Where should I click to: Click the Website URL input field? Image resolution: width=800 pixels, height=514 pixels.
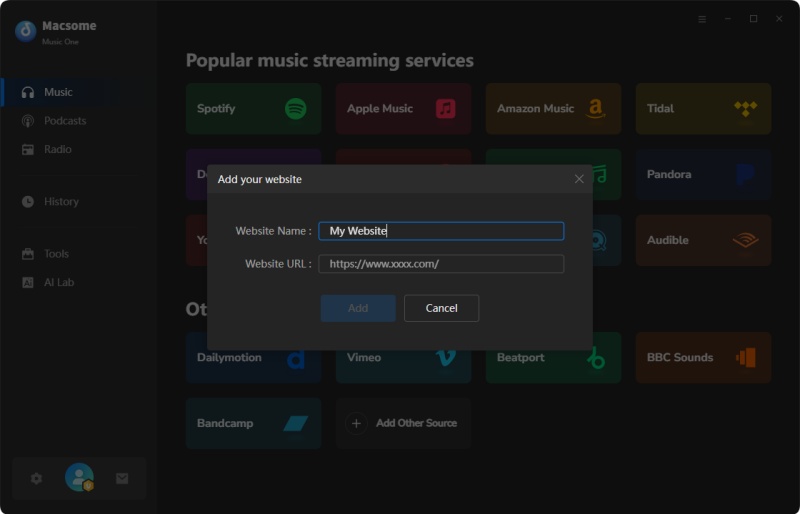pyautogui.click(x=441, y=264)
